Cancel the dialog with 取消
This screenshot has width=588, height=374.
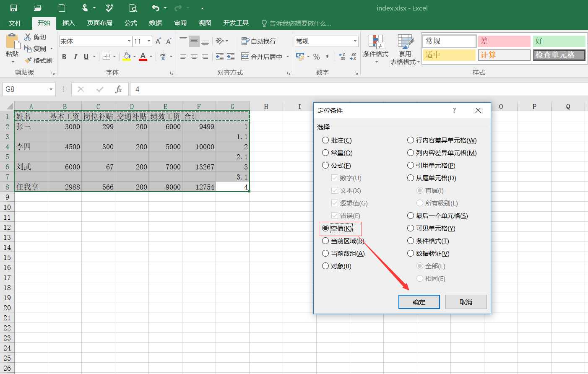(x=466, y=302)
